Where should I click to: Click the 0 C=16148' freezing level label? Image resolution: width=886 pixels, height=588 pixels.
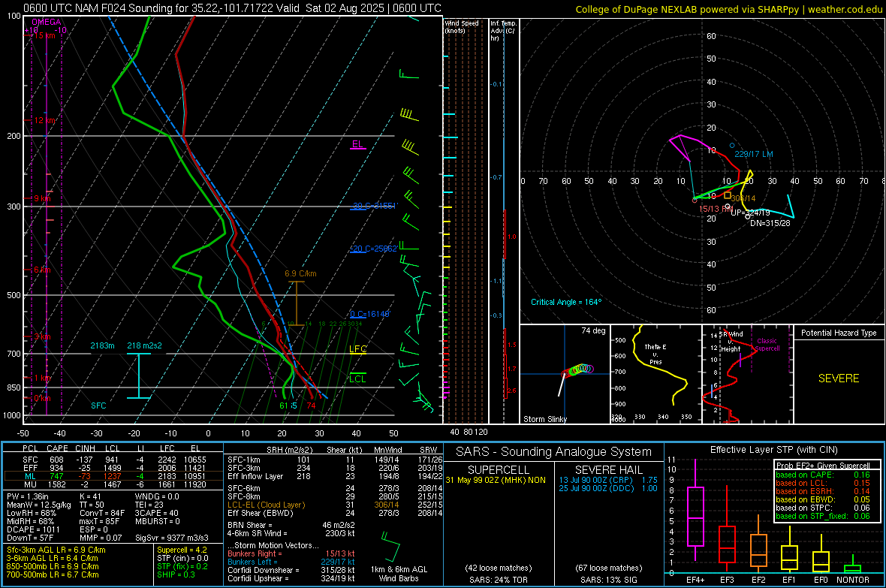[x=370, y=314]
